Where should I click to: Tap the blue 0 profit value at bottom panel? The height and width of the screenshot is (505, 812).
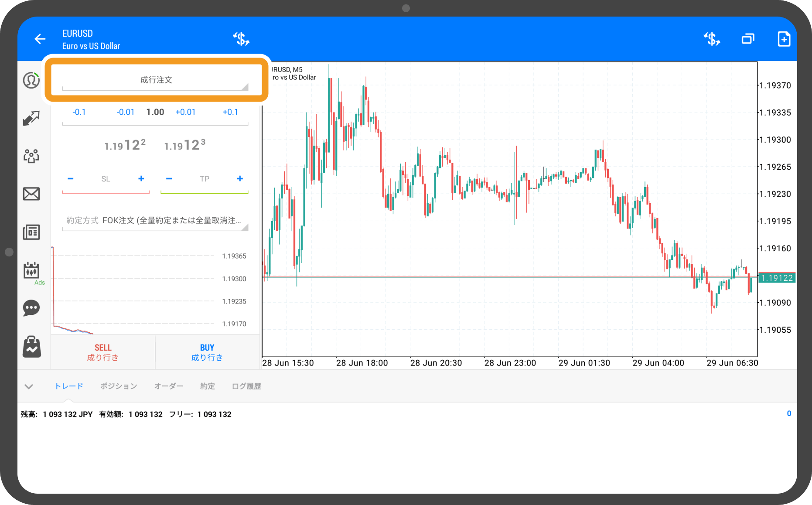point(789,414)
